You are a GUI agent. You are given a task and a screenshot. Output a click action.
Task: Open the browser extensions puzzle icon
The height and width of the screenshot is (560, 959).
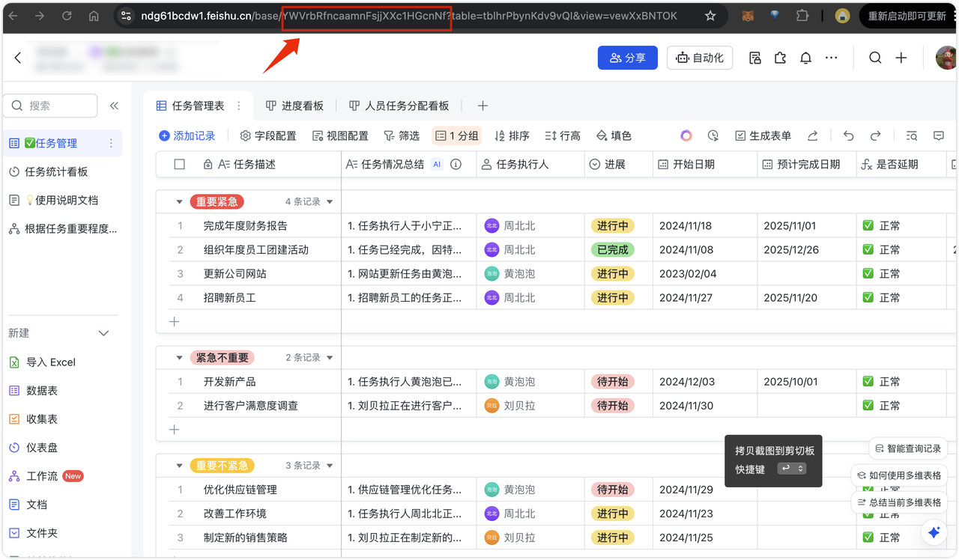(803, 16)
